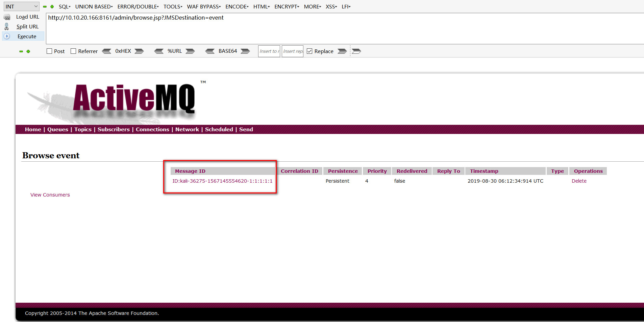
Task: Click the top green minus icon beside INT
Action: [x=45, y=6]
